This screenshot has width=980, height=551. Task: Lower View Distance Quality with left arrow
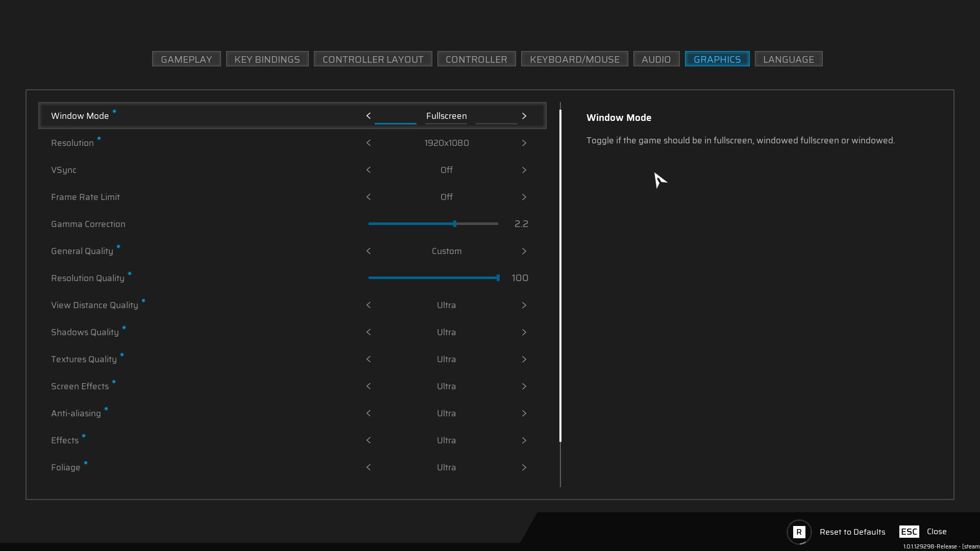(368, 305)
